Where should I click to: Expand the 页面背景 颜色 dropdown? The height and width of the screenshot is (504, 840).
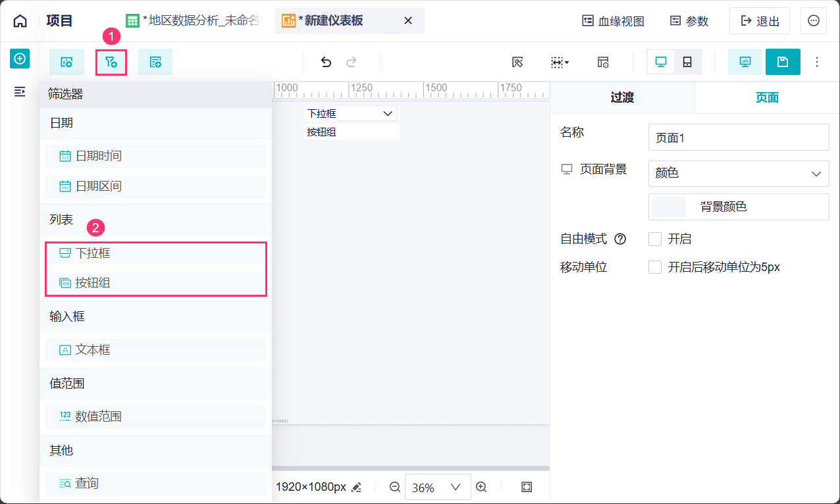tap(739, 174)
